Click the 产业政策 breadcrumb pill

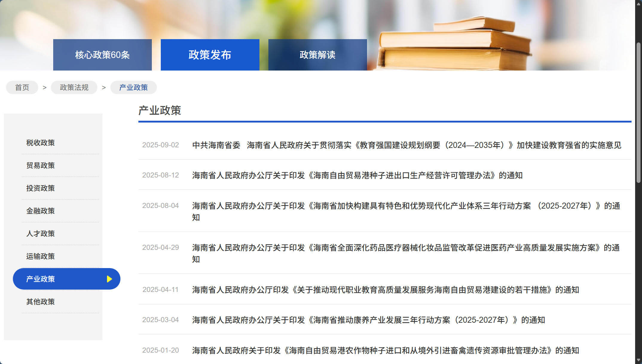point(133,88)
